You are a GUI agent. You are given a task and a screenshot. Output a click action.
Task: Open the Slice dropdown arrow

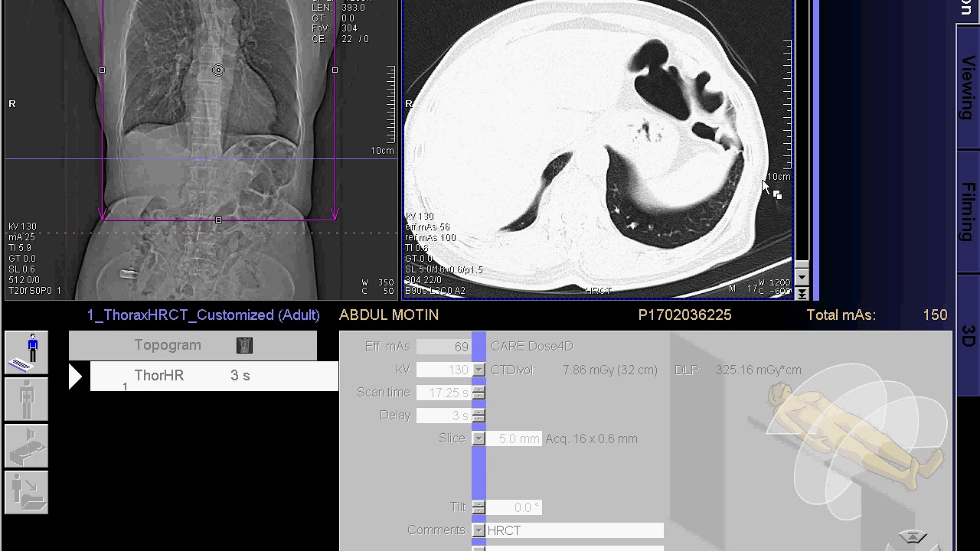(x=479, y=439)
